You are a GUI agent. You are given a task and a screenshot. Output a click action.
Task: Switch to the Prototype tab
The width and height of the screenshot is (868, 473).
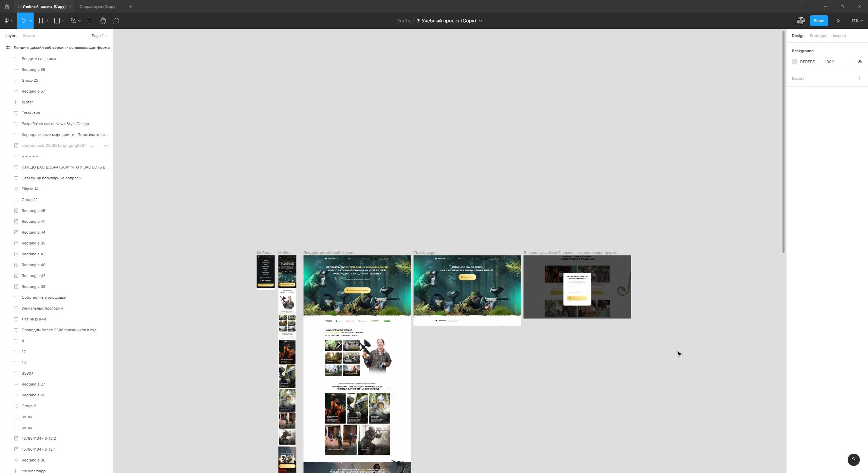(818, 36)
